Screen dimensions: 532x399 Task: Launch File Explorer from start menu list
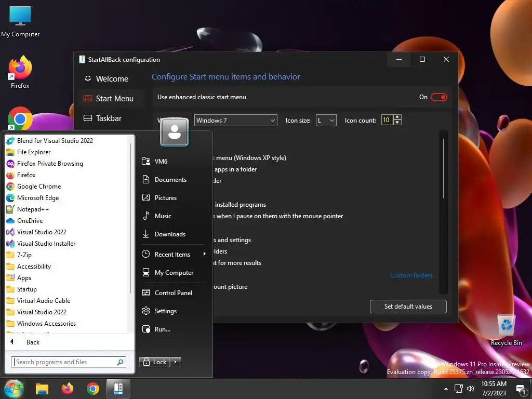tap(34, 152)
